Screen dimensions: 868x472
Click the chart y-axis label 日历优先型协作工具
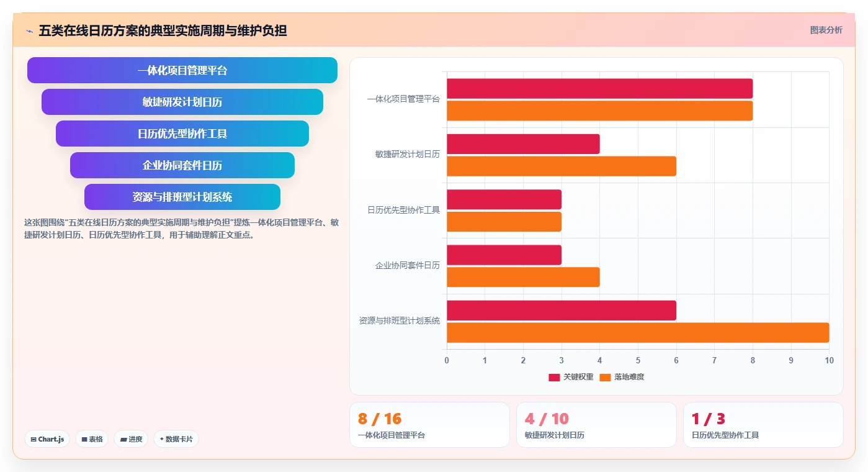click(403, 210)
